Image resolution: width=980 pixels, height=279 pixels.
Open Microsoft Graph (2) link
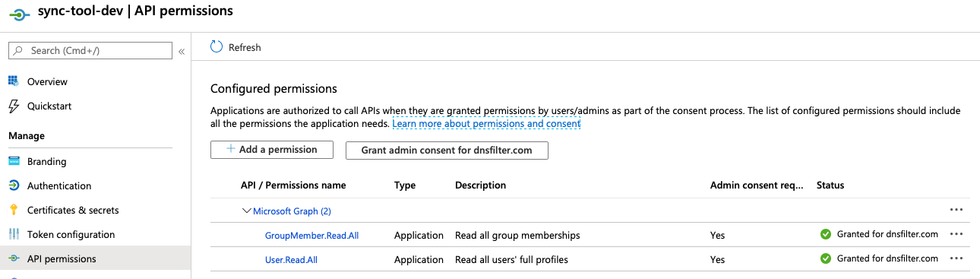coord(292,211)
